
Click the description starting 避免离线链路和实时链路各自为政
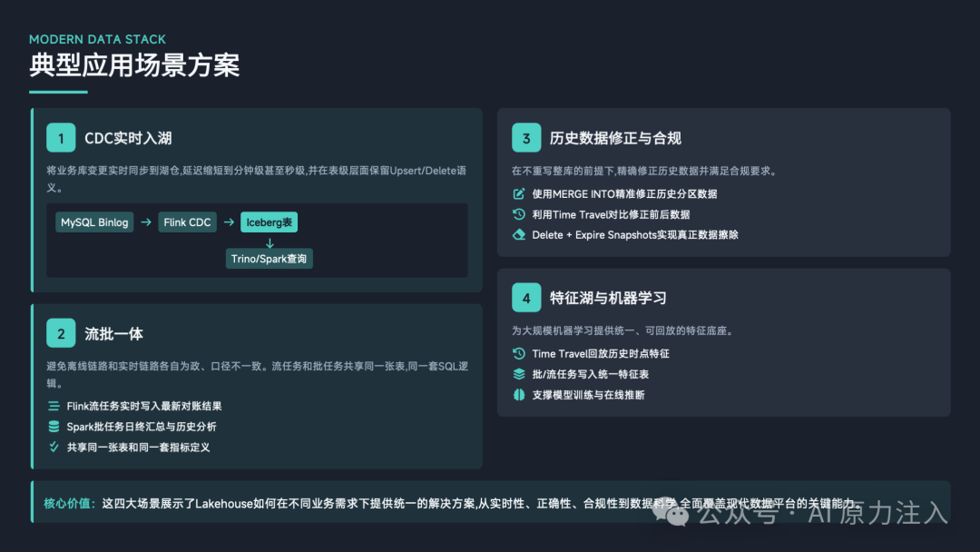[258, 374]
